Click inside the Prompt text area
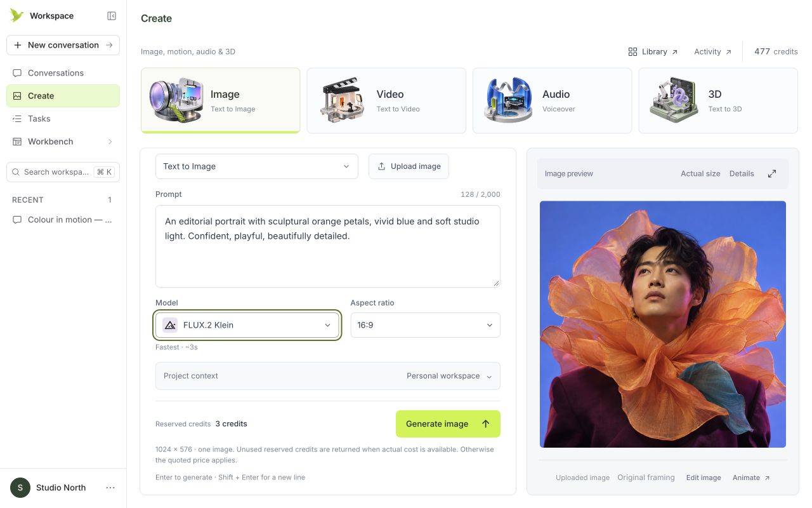 pos(328,246)
